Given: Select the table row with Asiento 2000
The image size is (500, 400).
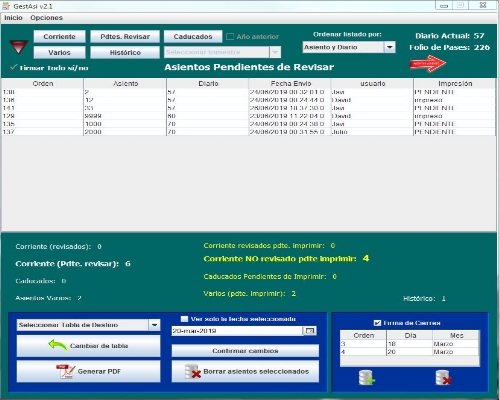Looking at the screenshot, I should coord(248,132).
